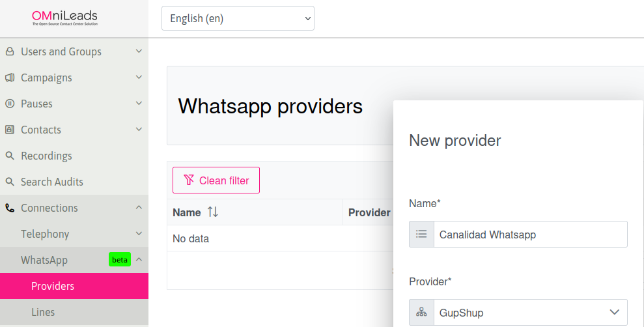Click the Pauses circle icon
Screen dimensions: 644x327
10,104
